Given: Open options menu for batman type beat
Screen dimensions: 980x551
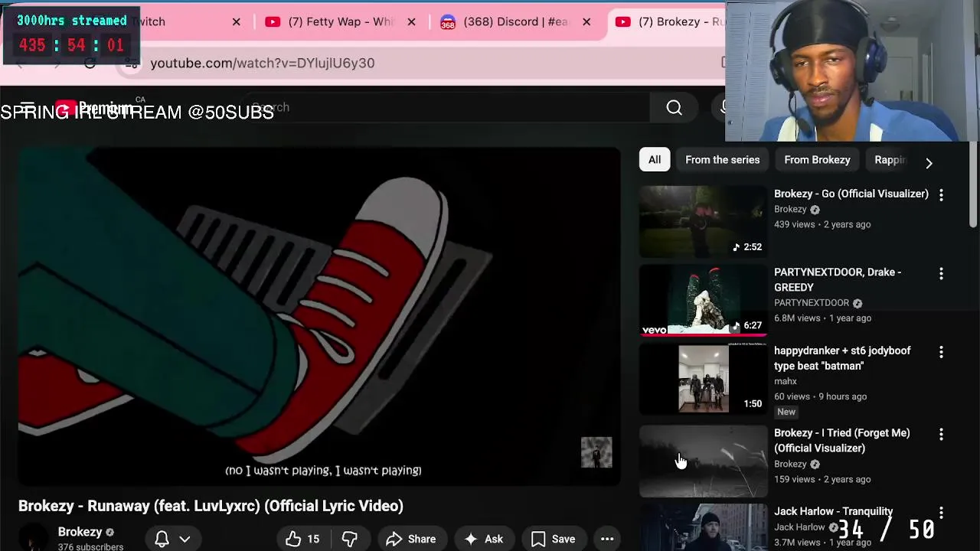Looking at the screenshot, I should click(941, 352).
